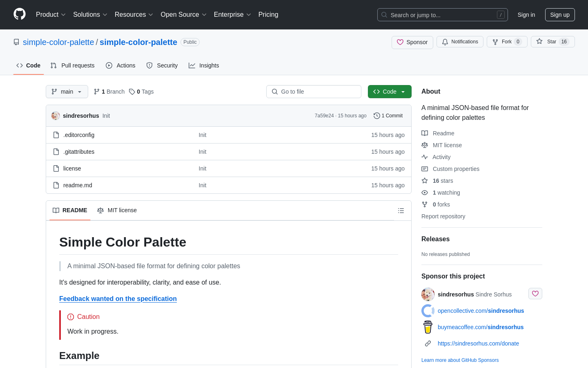Open the README outline icon
This screenshot has width=588, height=368.
401,211
